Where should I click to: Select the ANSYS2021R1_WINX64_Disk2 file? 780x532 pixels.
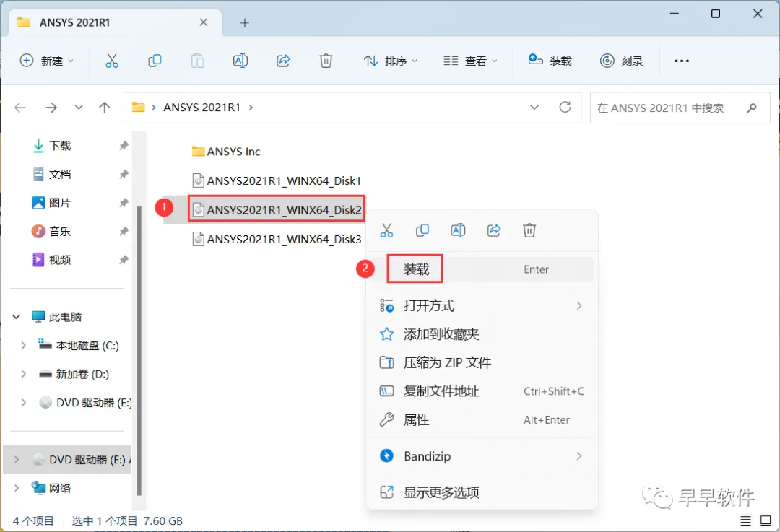[x=277, y=210]
